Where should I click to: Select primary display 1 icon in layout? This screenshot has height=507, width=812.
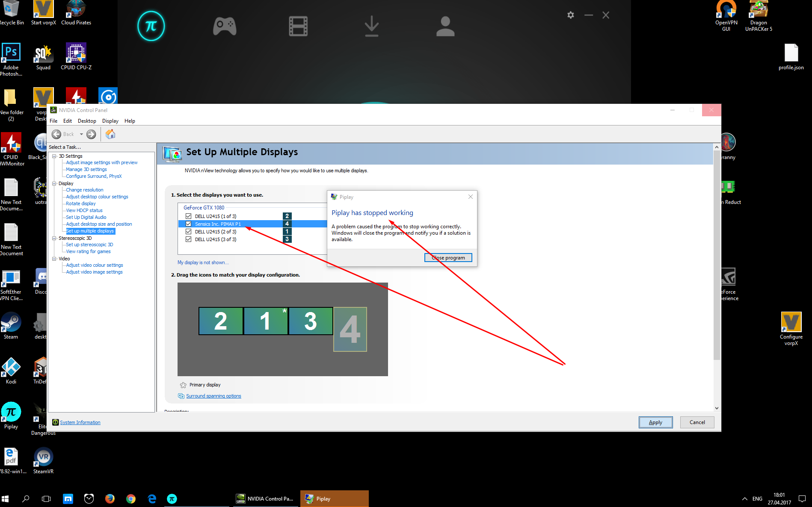[x=266, y=321]
